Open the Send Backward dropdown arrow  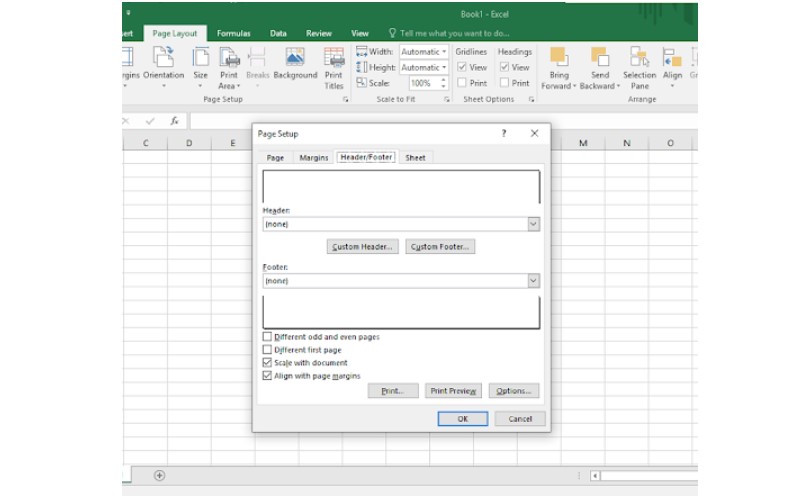(x=618, y=86)
